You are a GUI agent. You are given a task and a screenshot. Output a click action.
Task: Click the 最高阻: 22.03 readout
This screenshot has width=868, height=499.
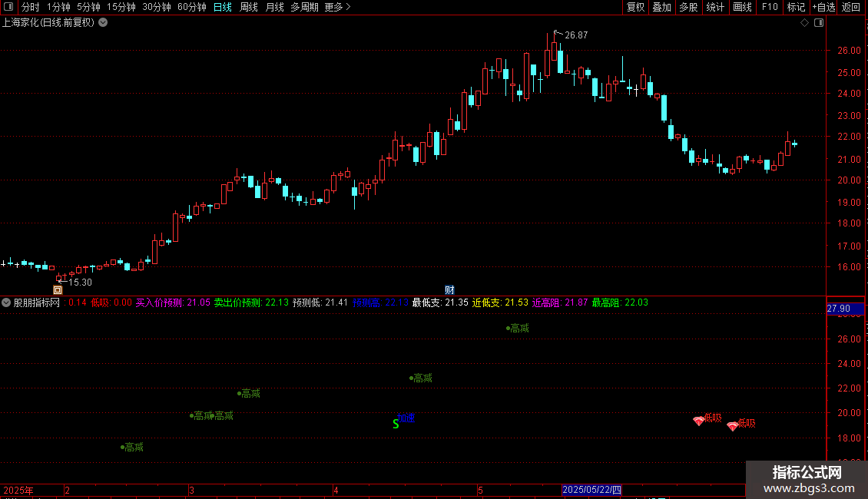620,302
